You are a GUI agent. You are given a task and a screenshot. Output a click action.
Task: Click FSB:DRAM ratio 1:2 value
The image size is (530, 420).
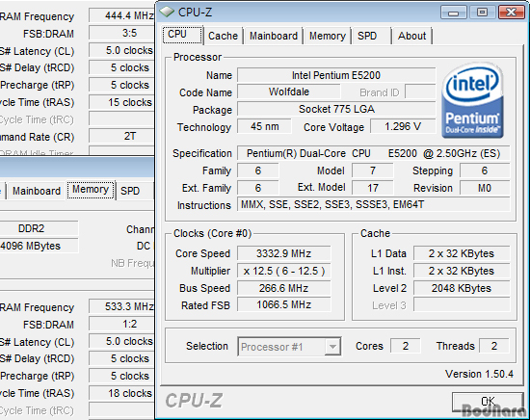pos(121,324)
